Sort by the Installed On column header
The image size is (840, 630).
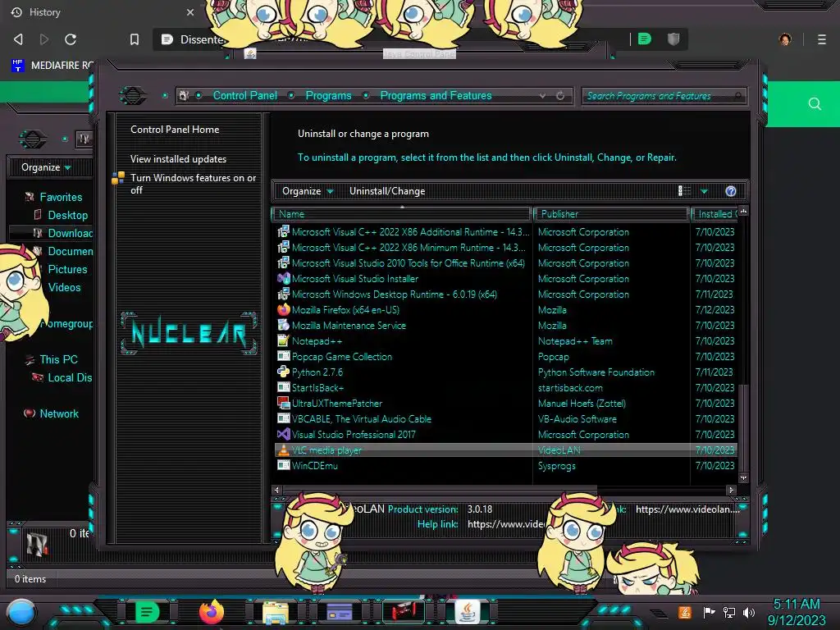[714, 214]
